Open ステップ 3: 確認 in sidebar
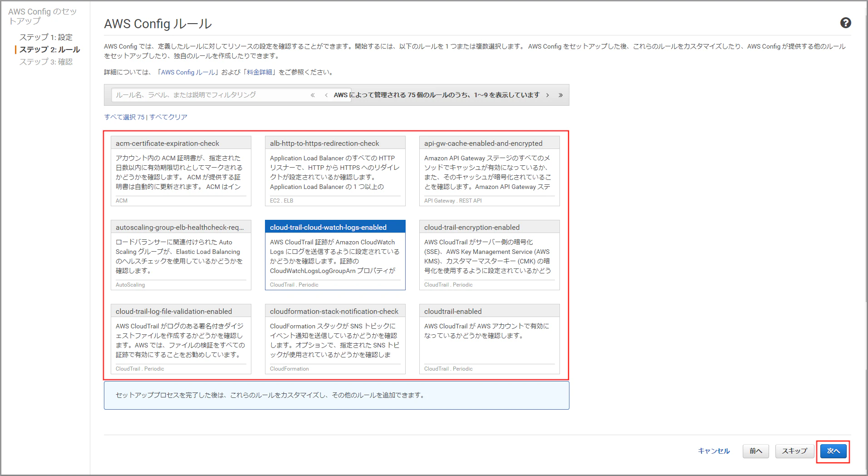The height and width of the screenshot is (476, 868). [x=46, y=62]
